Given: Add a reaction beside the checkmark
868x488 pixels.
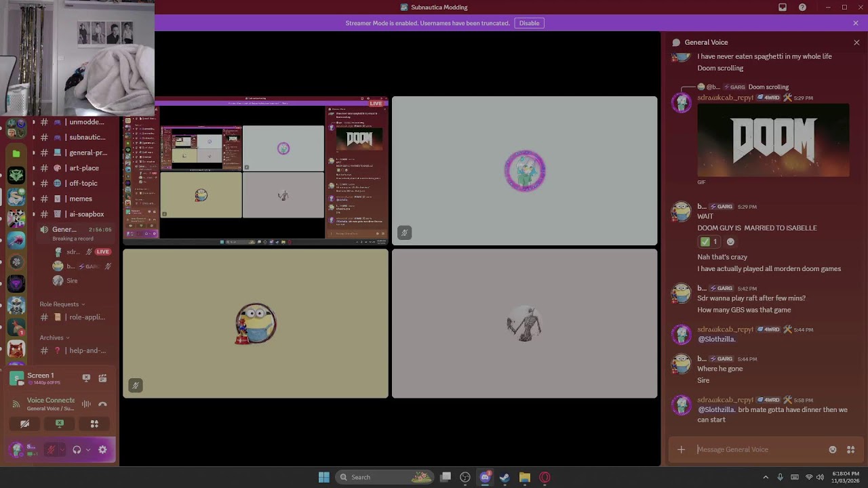Looking at the screenshot, I should tap(730, 242).
